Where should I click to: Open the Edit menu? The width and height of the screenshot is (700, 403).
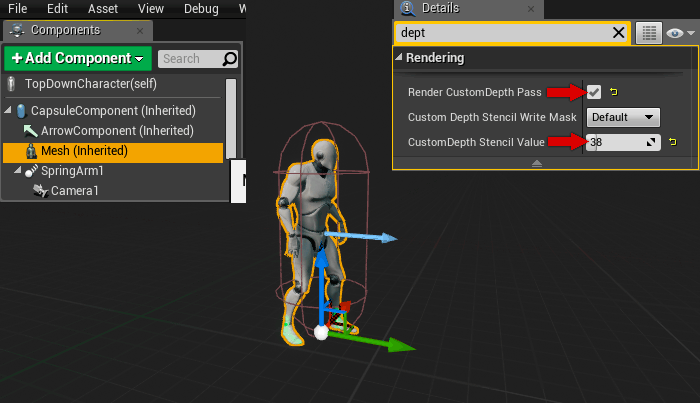pos(58,8)
